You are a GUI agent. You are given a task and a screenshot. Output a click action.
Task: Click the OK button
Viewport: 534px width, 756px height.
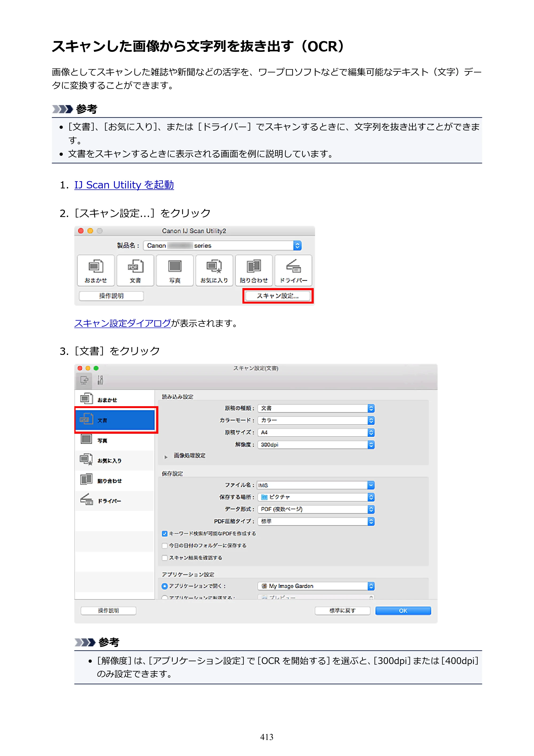(x=403, y=610)
